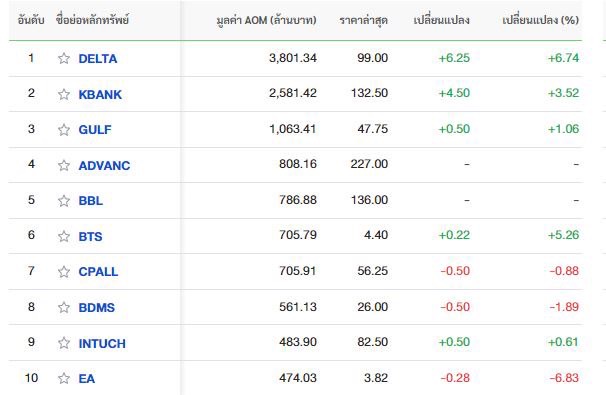Sort by มูลค่า AOM (ล้านบาท) column
Image resolution: width=606 pixels, height=395 pixels.
[266, 20]
